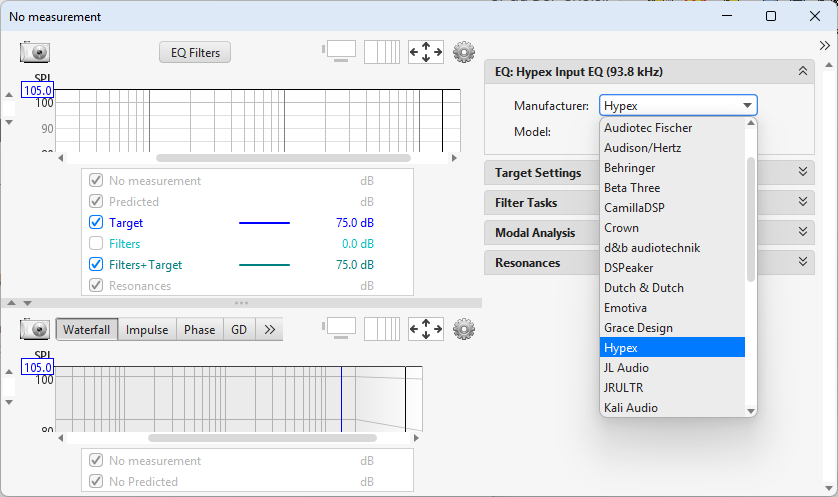The height and width of the screenshot is (497, 838).
Task: Click top graph fit-to-data arrows icon
Action: click(x=426, y=52)
